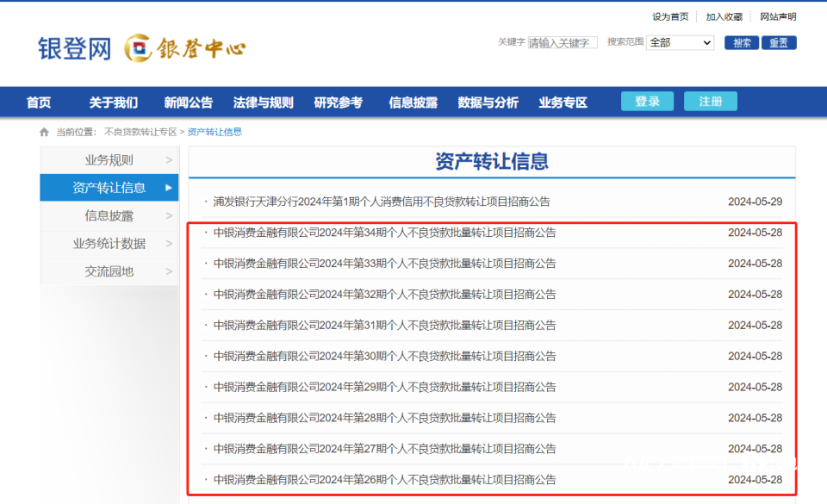The width and height of the screenshot is (827, 504).
Task: Select 业务规则 in the sidebar
Action: pyautogui.click(x=109, y=159)
